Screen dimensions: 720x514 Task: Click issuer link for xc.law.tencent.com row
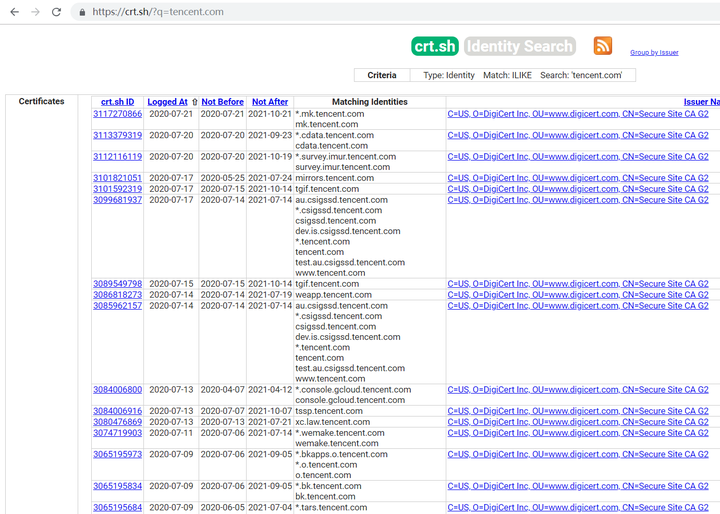tap(578, 422)
